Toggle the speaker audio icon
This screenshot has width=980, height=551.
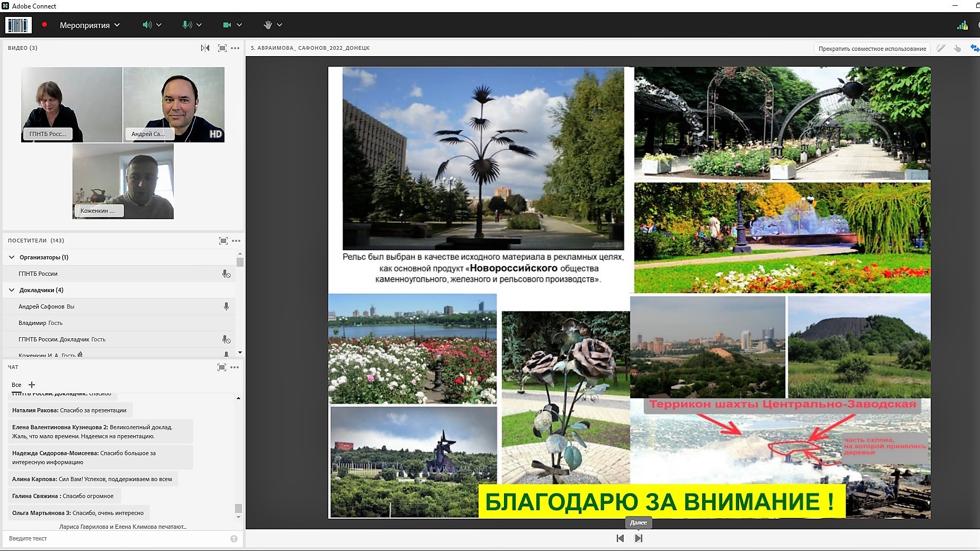(x=147, y=25)
